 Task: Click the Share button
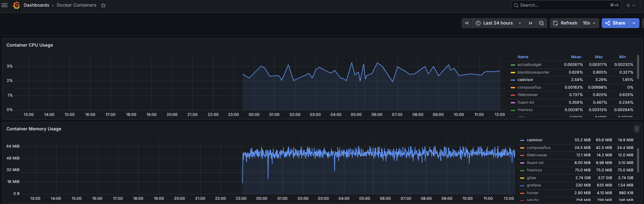[x=615, y=23]
